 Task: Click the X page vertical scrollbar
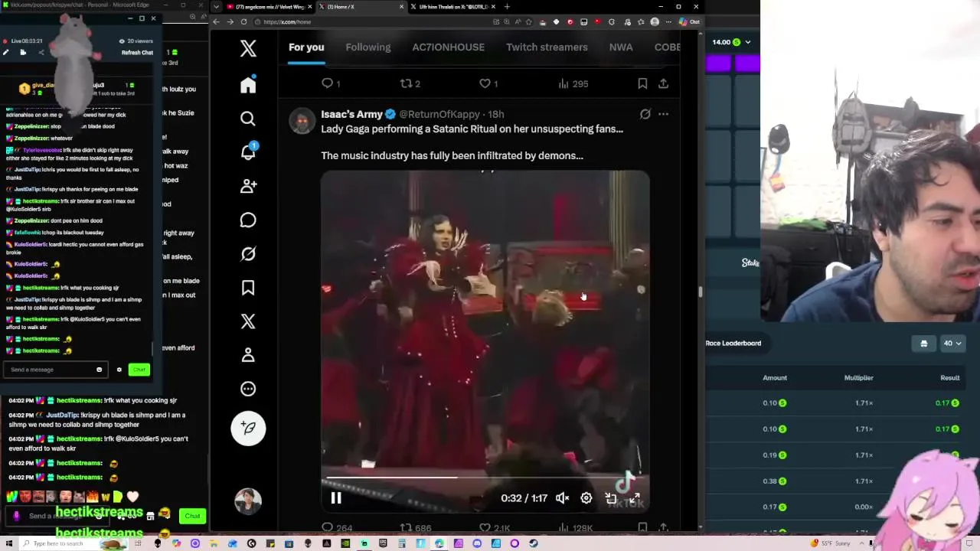(x=701, y=292)
